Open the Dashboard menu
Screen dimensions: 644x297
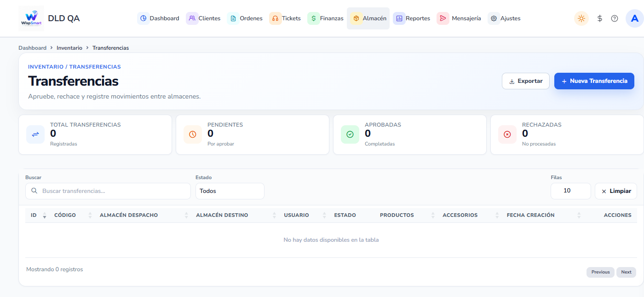point(159,18)
